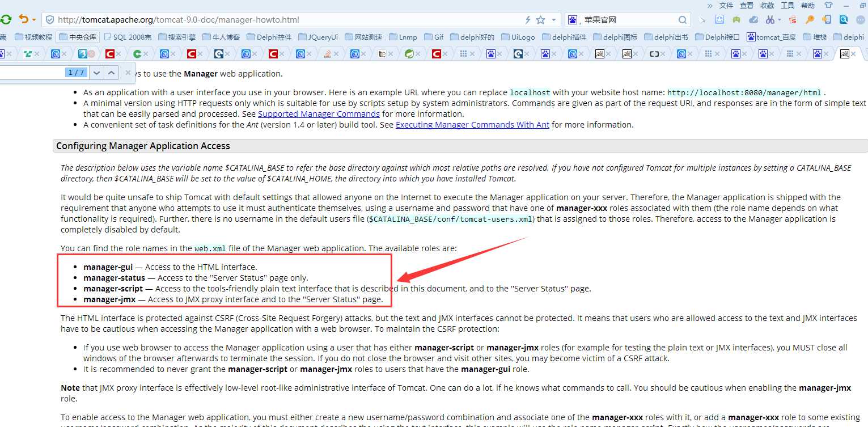Open the delphi图标 bookmark folder
This screenshot has height=427, width=868.
pyautogui.click(x=615, y=37)
